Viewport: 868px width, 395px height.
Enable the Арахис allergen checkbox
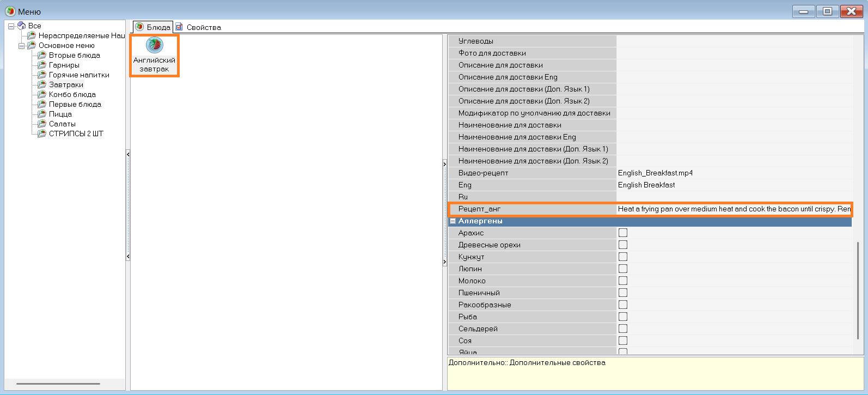623,233
